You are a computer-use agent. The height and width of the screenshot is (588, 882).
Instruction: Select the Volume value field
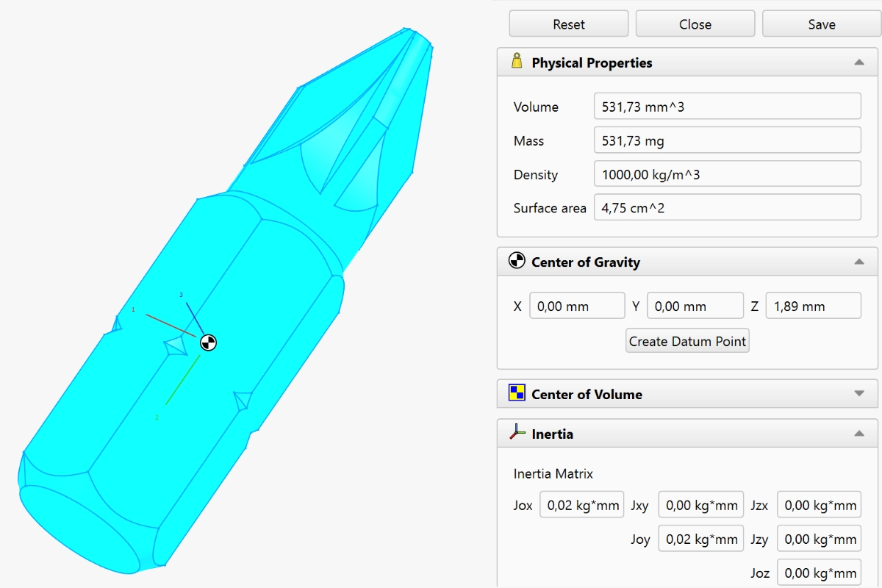coord(727,107)
